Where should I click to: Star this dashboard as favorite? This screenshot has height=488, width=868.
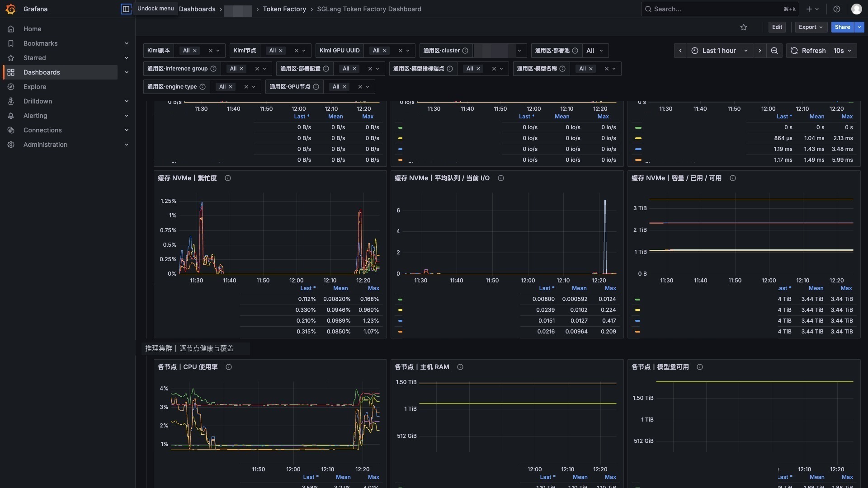pyautogui.click(x=744, y=27)
